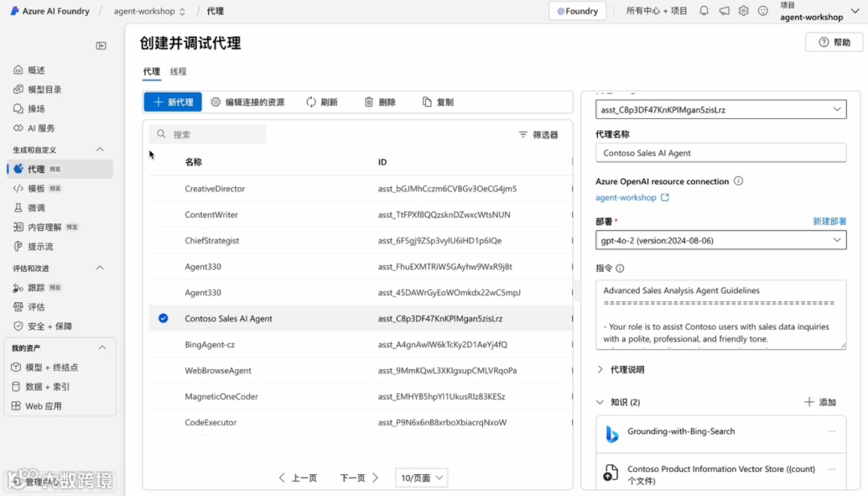The height and width of the screenshot is (496, 868).
Task: Open more options for Grounding-with-Bing-Search
Action: click(x=832, y=431)
